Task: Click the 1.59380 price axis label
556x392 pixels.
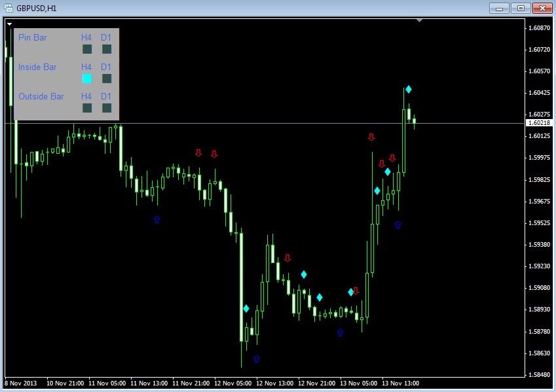Action: pos(539,244)
